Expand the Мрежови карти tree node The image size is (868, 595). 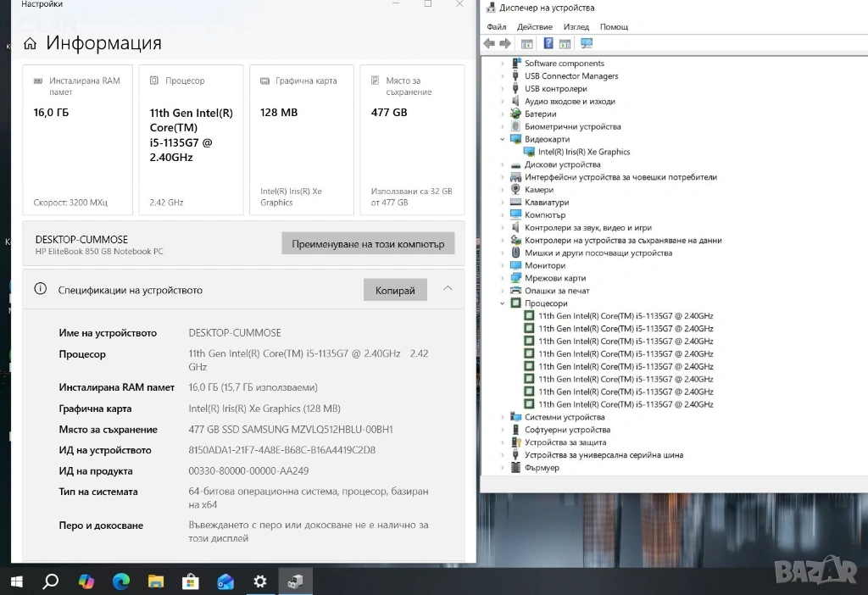[x=502, y=278]
